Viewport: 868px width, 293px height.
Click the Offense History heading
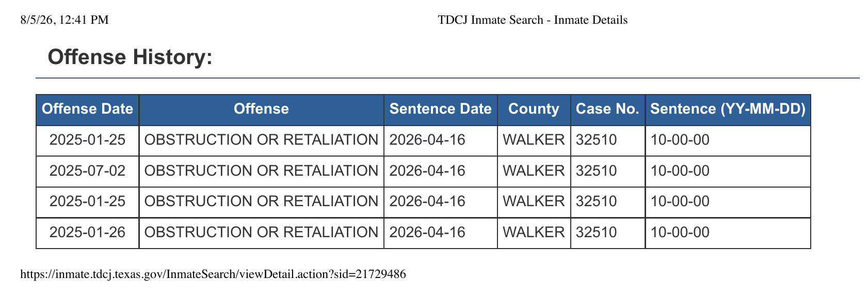(x=130, y=57)
